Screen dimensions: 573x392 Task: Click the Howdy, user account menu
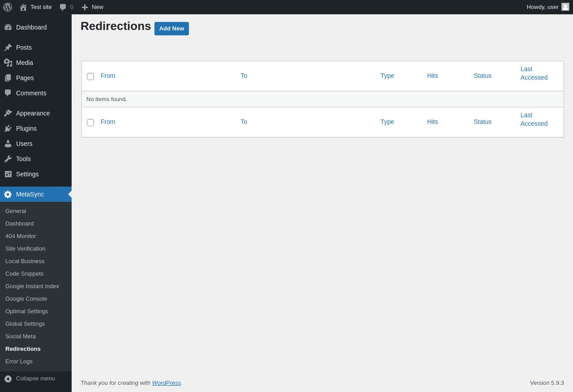[548, 7]
